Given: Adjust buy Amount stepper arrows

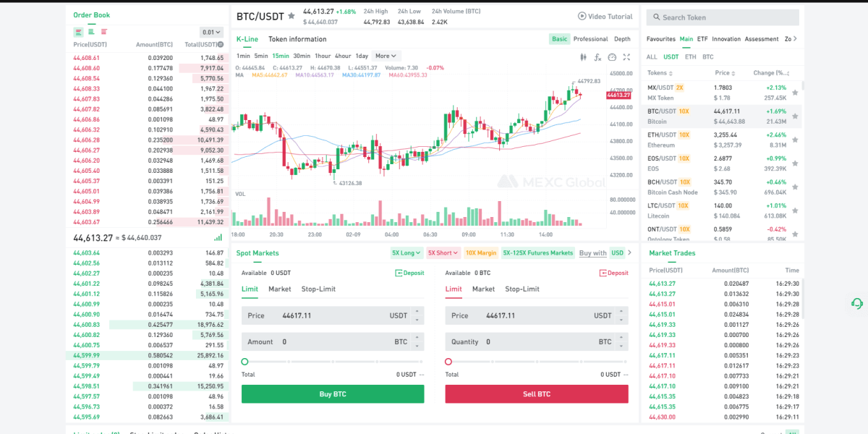Looking at the screenshot, I should (417, 341).
